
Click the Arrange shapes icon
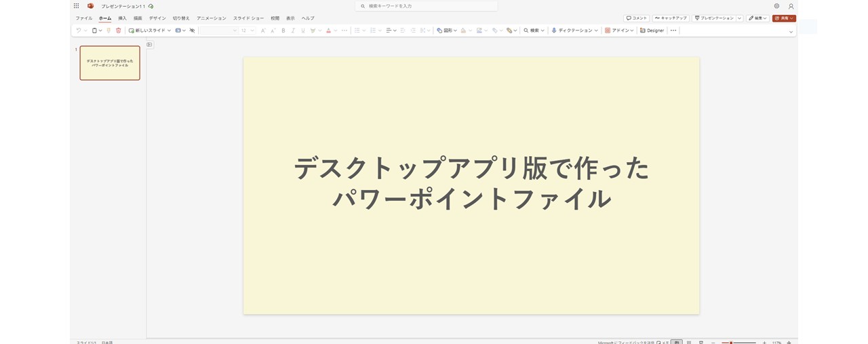tap(509, 31)
